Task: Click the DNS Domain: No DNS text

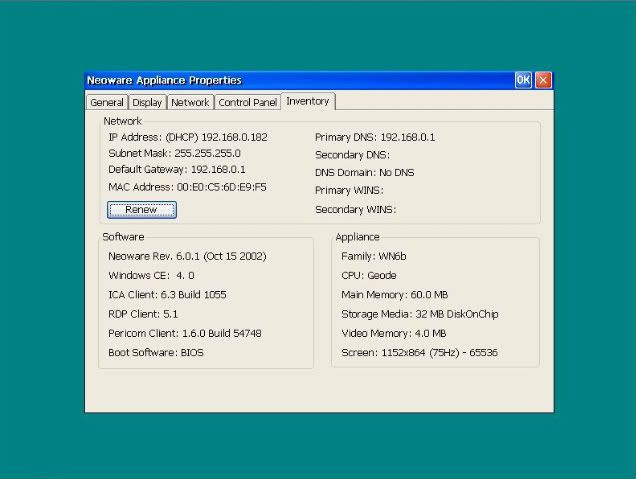Action: point(365,172)
